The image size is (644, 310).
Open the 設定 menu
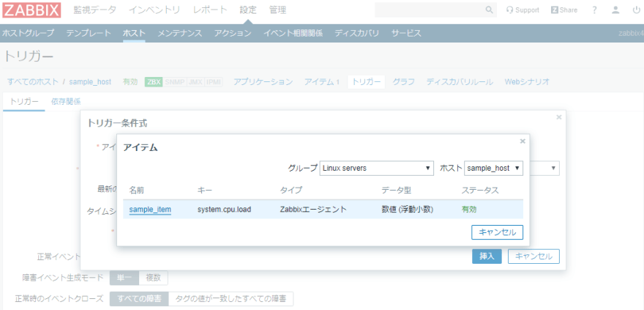click(248, 10)
